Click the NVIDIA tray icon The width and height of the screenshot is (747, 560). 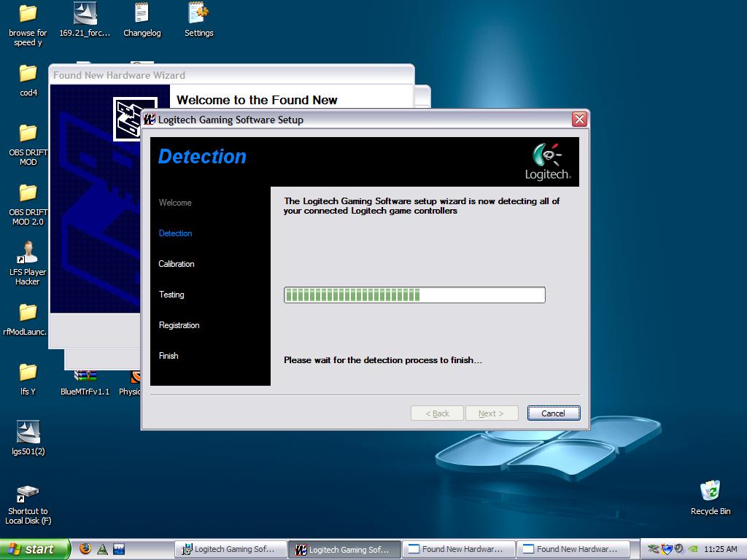[694, 549]
